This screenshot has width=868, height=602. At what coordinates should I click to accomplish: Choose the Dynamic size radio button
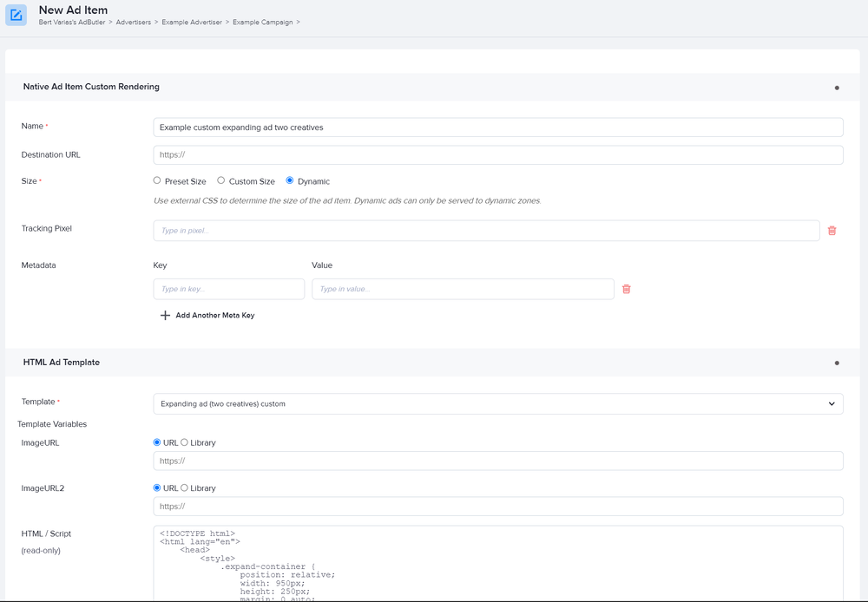point(290,180)
